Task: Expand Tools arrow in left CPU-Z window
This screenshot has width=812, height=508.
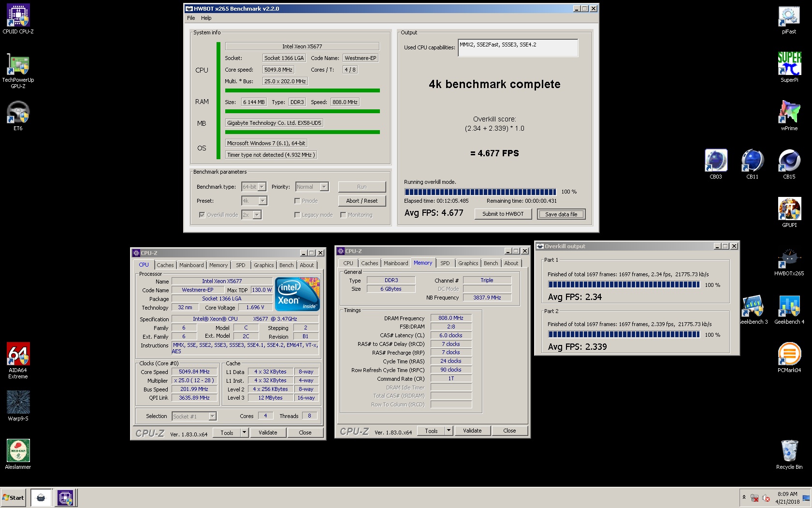Action: [245, 433]
